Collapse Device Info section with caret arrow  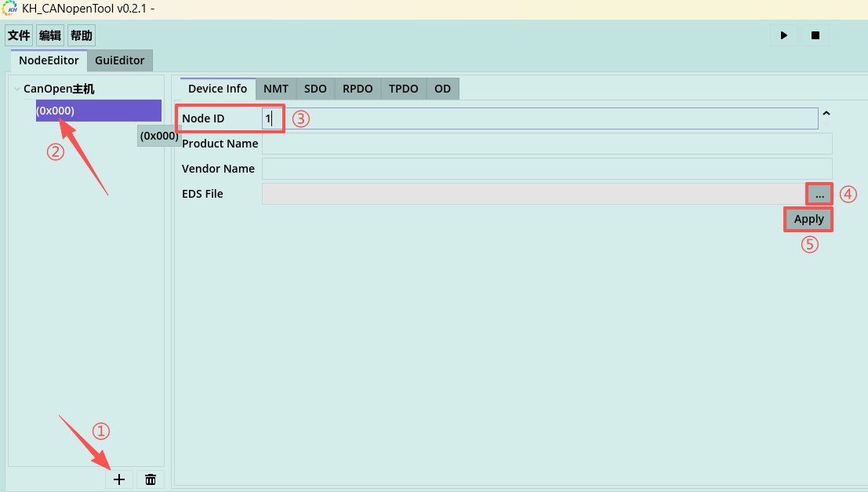pyautogui.click(x=826, y=115)
